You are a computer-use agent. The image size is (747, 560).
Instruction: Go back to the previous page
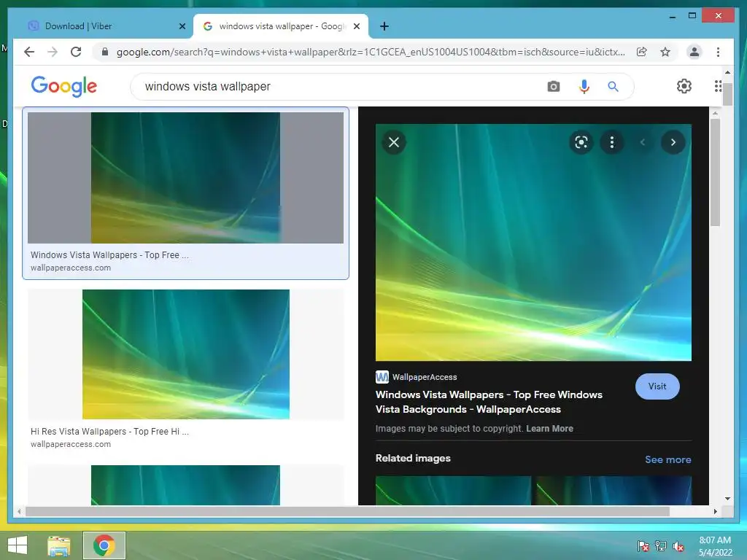(29, 52)
